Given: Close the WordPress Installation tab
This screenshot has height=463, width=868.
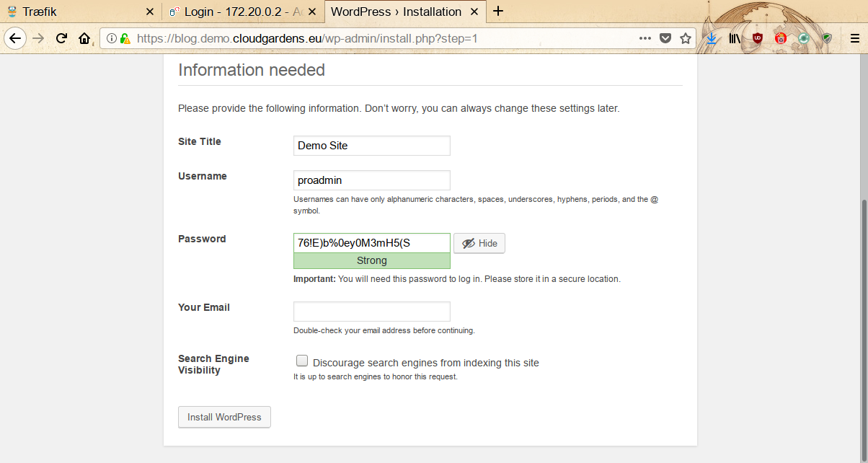Looking at the screenshot, I should [x=475, y=12].
